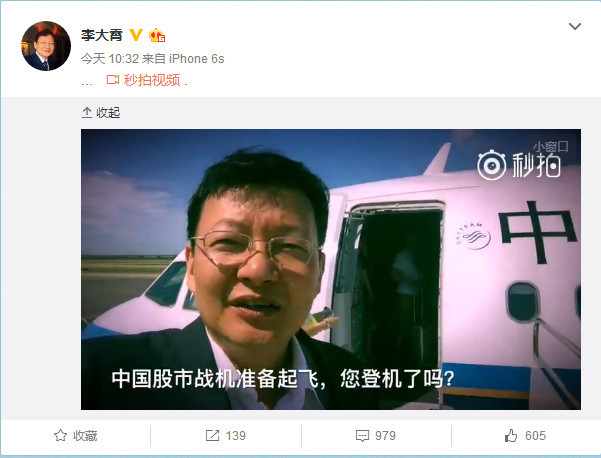Click the crown membership level icon
The image size is (601, 458).
click(157, 35)
